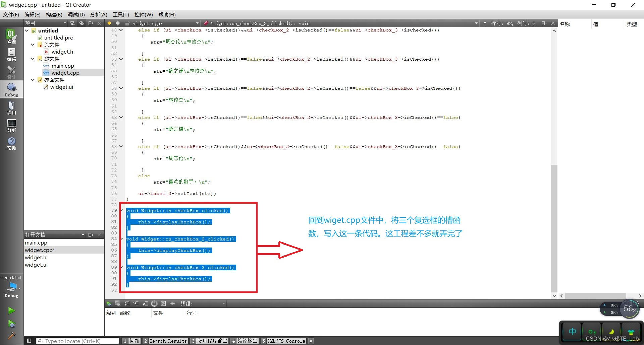Open the Qt Welcome (欢迎) mode
Viewport: 644px width, 345px height.
(11, 36)
